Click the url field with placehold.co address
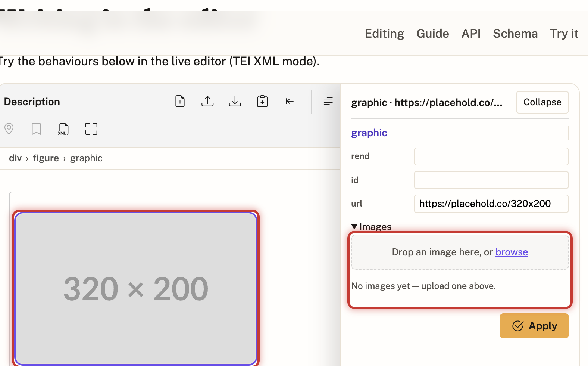Screen dimensions: 588x366 coord(491,204)
